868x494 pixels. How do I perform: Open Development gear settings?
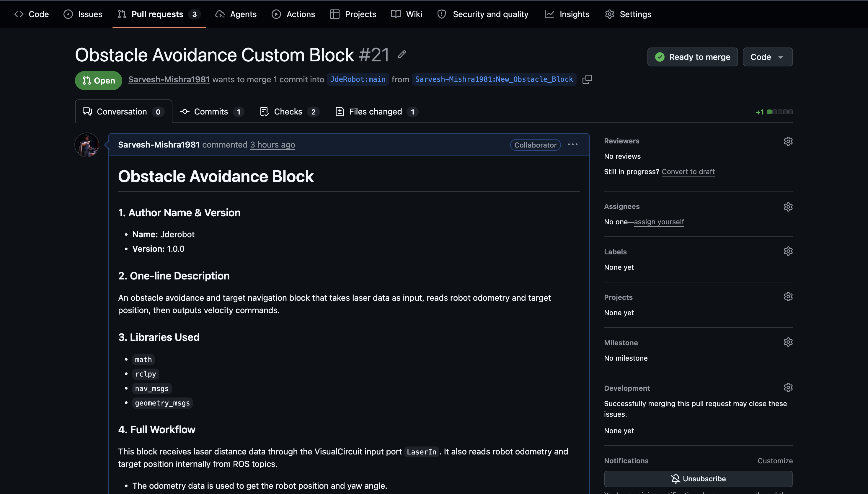pos(788,387)
